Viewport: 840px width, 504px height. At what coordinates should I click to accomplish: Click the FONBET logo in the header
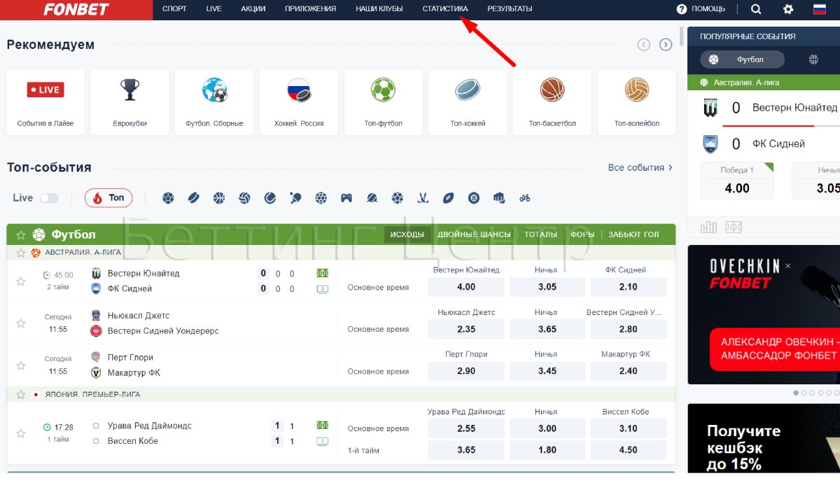(x=76, y=10)
